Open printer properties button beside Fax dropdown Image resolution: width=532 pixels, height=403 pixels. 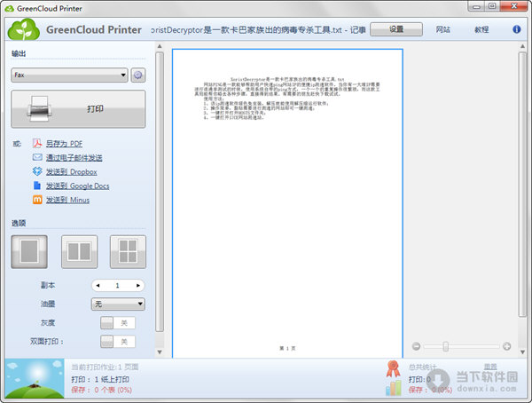138,75
